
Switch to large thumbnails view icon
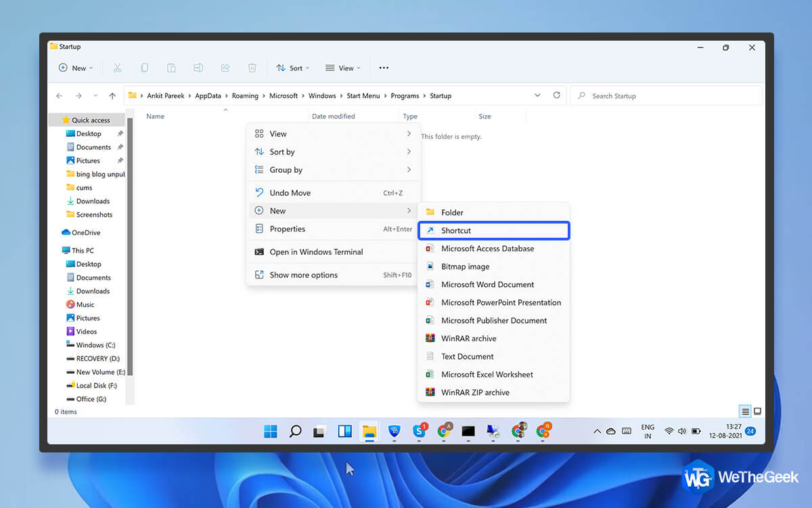coord(758,411)
